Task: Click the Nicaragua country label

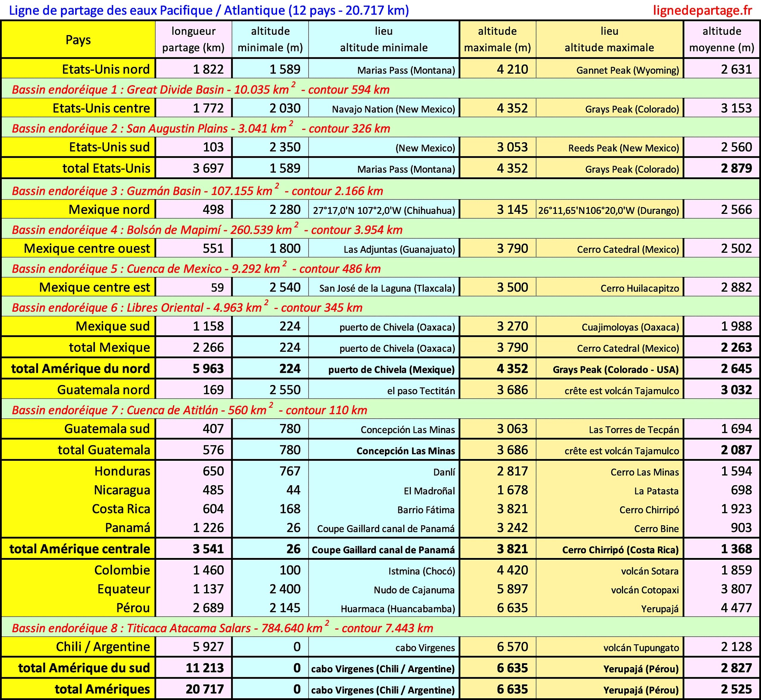Action: 122,490
